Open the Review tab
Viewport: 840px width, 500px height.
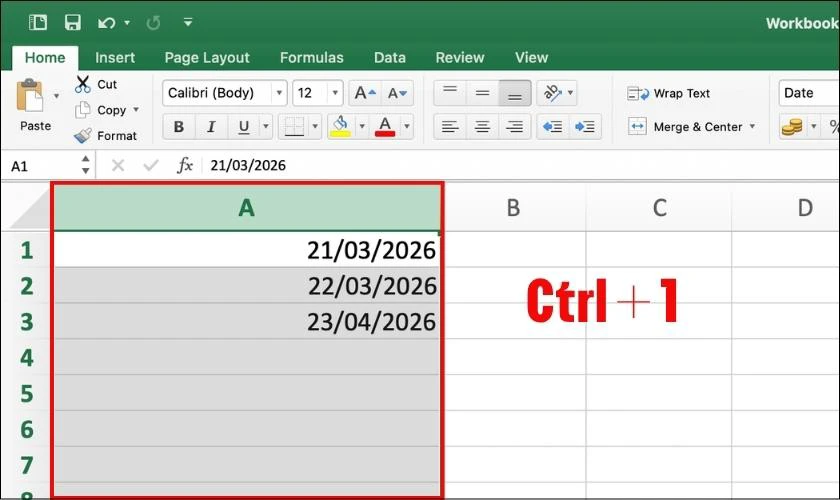[x=460, y=57]
